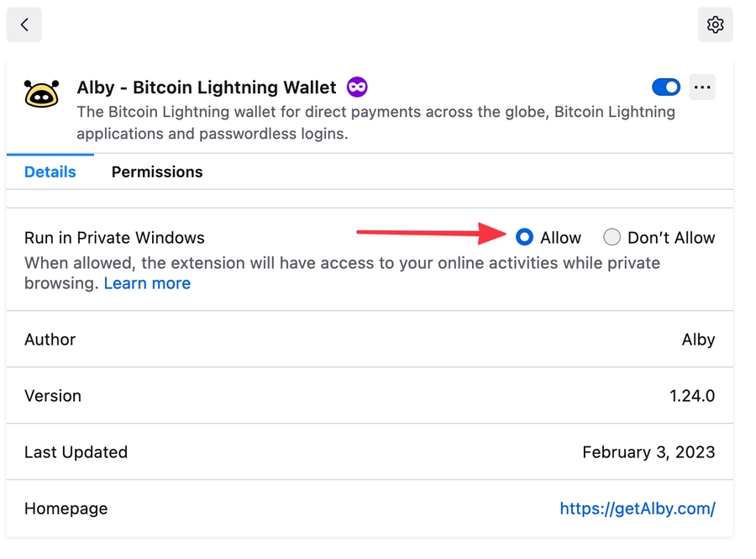Visit the https://getAlby.com/ homepage link

click(x=638, y=509)
